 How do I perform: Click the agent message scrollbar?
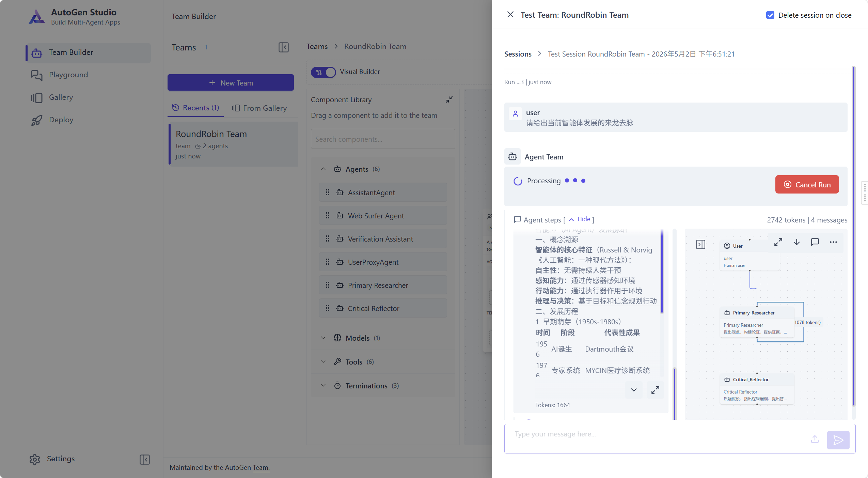pos(662,271)
